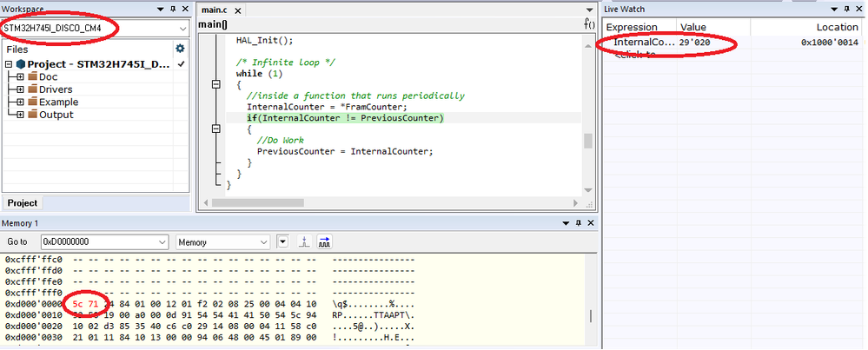The image size is (868, 350).
Task: Click the InternalCounter = *FramCounter; line
Action: click(x=328, y=108)
